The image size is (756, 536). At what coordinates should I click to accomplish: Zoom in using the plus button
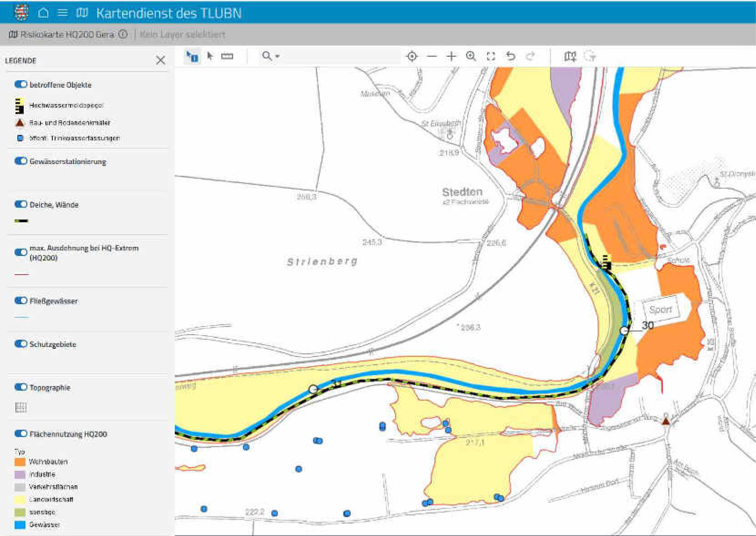(451, 56)
